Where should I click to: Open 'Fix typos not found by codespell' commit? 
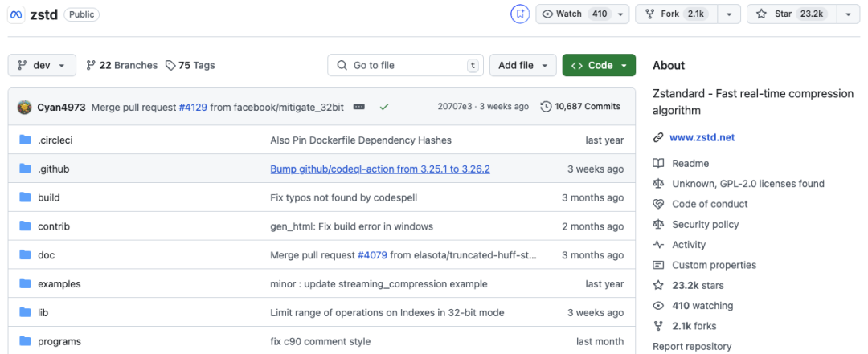coord(344,198)
